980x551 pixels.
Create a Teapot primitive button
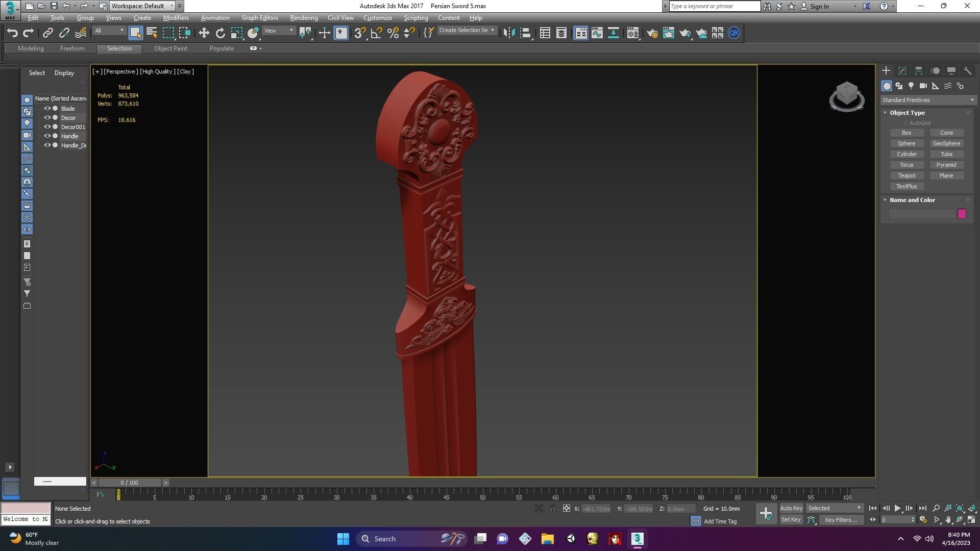(x=907, y=176)
